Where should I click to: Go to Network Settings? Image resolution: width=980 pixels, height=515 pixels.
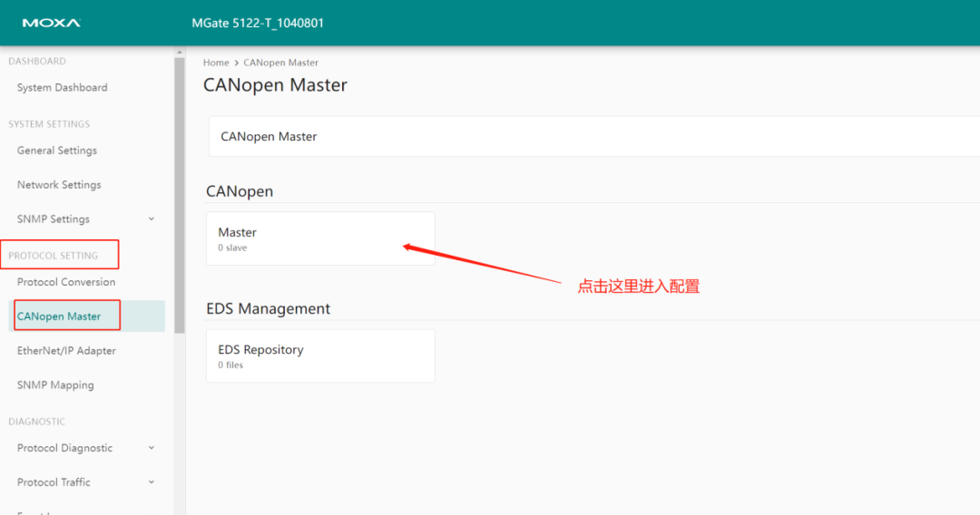[x=59, y=185]
